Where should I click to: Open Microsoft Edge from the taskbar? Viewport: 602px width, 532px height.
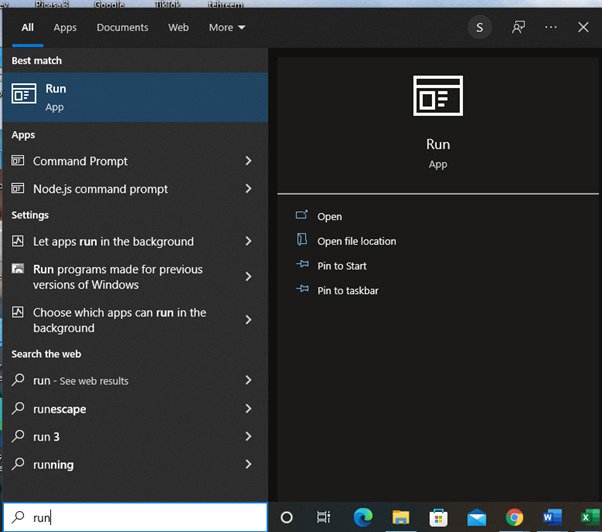[362, 517]
